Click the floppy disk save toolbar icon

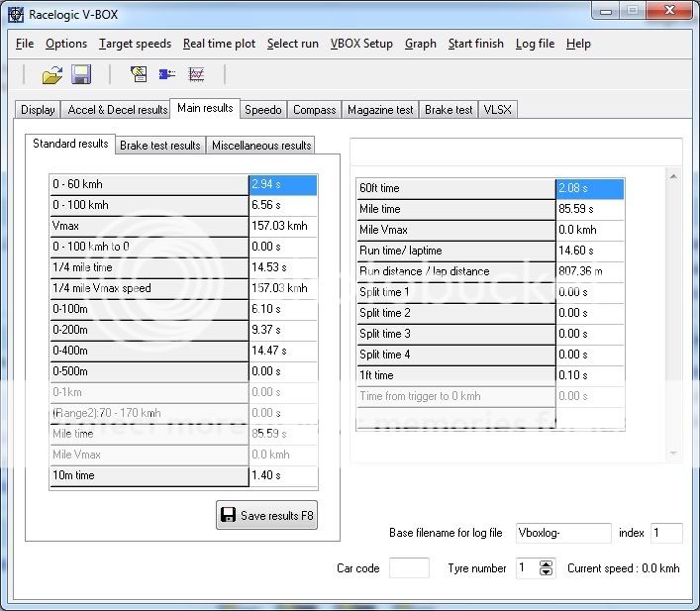[x=81, y=75]
